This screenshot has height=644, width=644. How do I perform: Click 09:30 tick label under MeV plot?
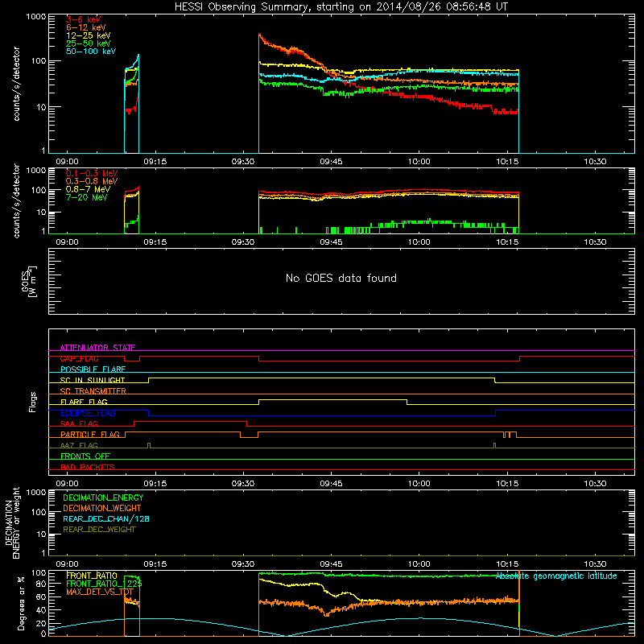pyautogui.click(x=243, y=242)
